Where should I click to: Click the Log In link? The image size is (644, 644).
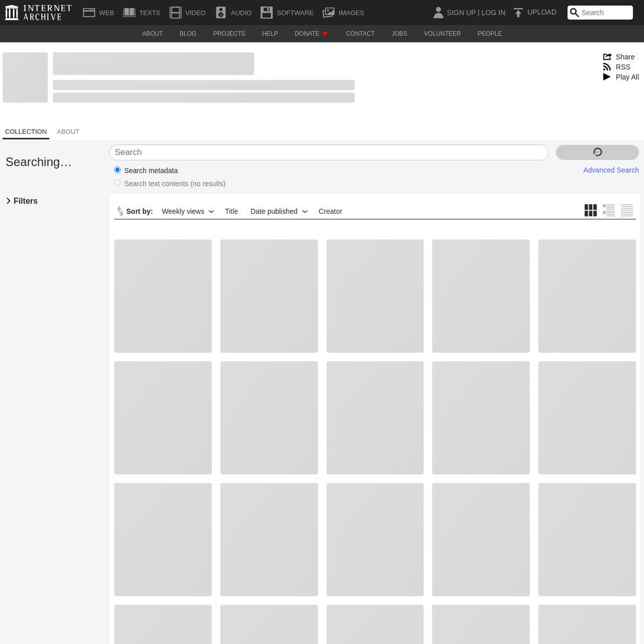pyautogui.click(x=493, y=13)
